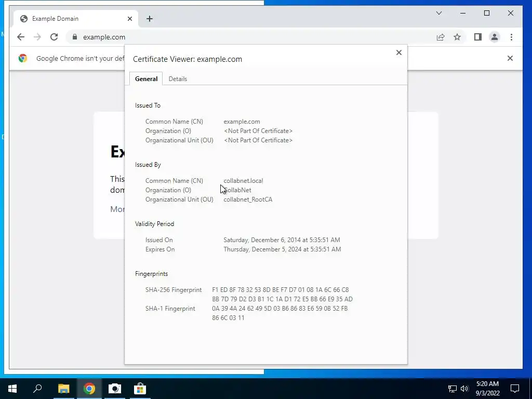Image resolution: width=532 pixels, height=399 pixels.
Task: Click the SHA-1 Fingerprint label
Action: tap(170, 309)
